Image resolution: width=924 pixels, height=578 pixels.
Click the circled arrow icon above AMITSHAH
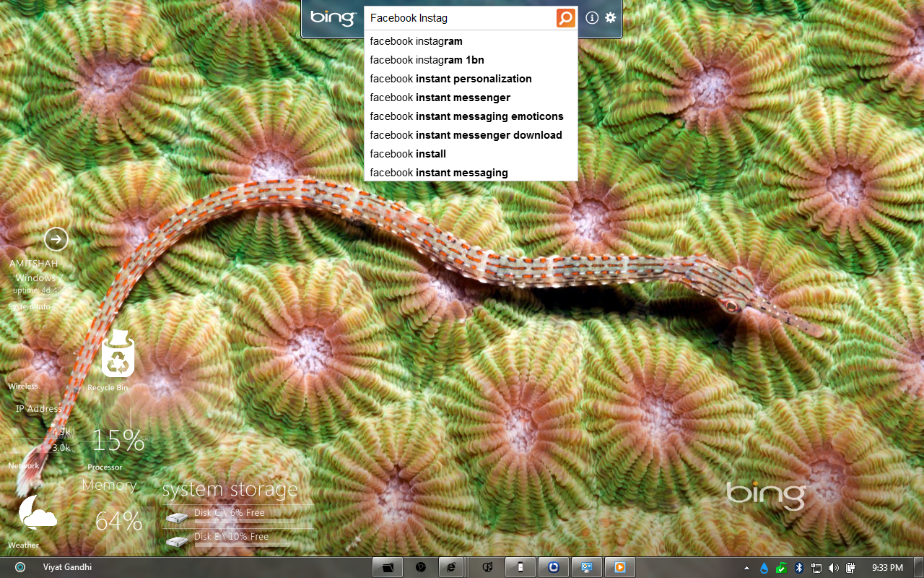click(56, 238)
